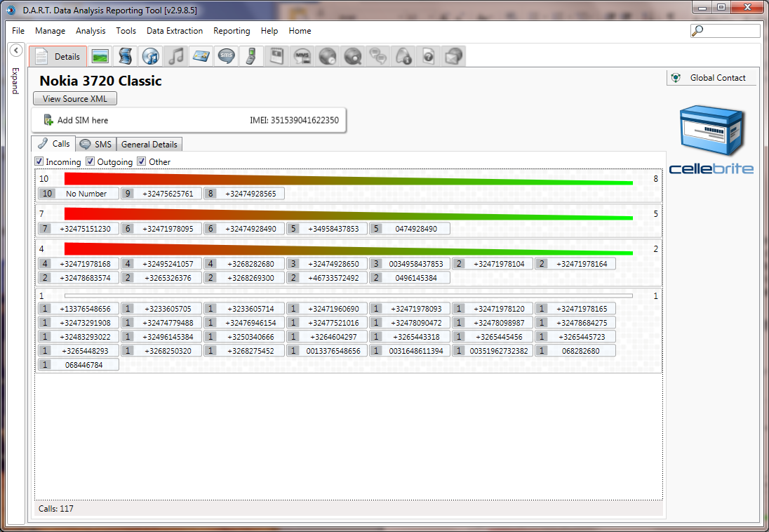The image size is (769, 532).
Task: Select the No Number entry with 10 calls
Action: pos(79,194)
